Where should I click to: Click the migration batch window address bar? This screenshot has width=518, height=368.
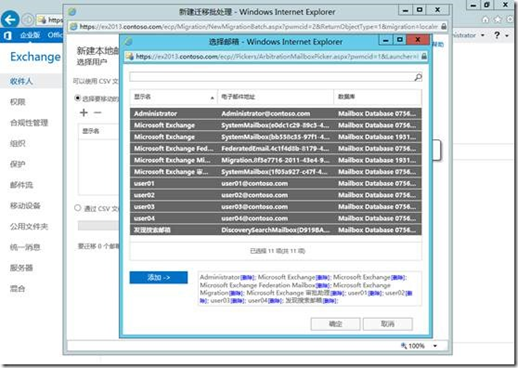258,26
